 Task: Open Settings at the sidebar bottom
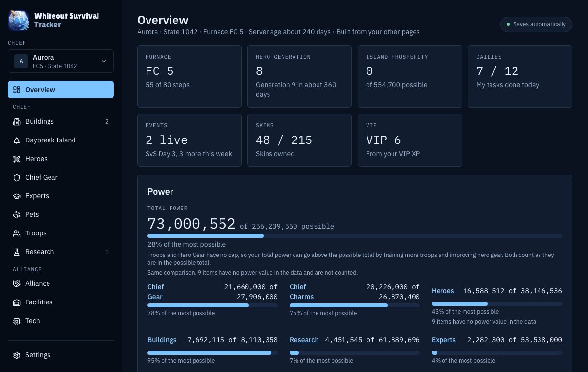click(61, 355)
